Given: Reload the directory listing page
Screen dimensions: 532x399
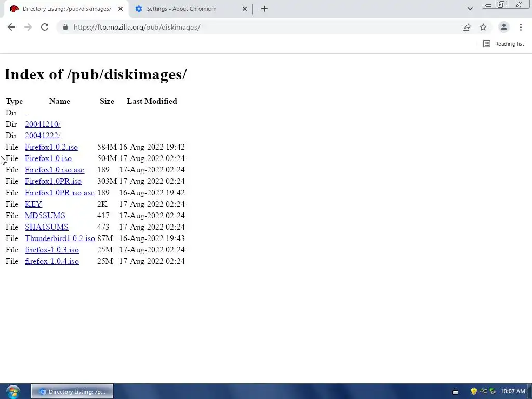Looking at the screenshot, I should coord(45,27).
